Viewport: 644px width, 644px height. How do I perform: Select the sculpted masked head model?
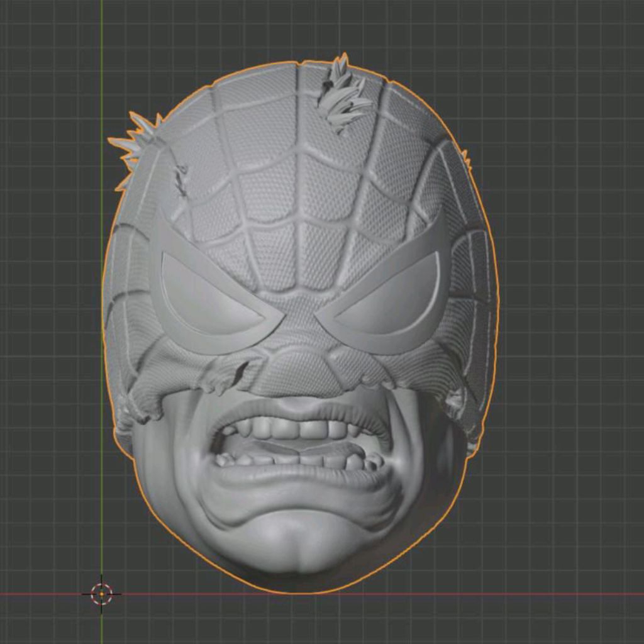tap(300, 323)
